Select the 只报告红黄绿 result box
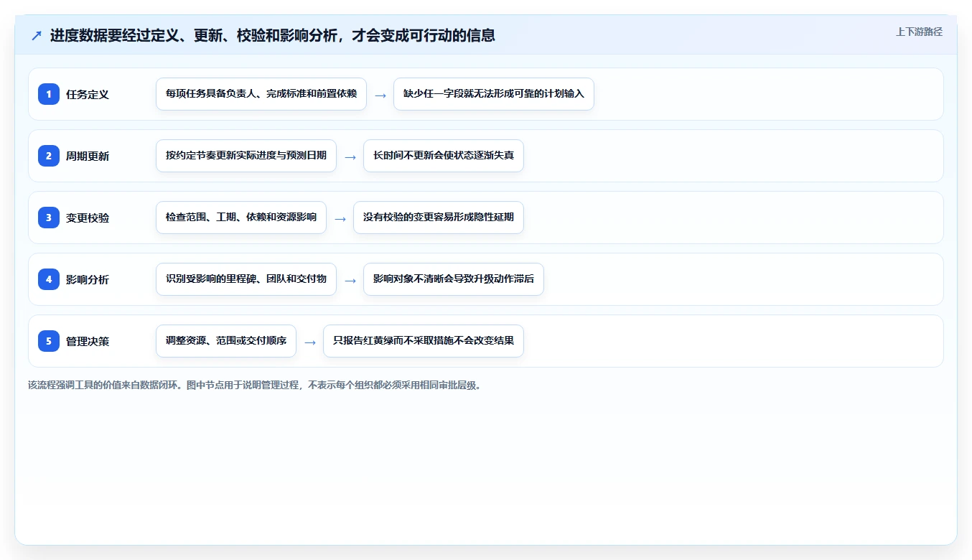The image size is (972, 560). tap(424, 341)
